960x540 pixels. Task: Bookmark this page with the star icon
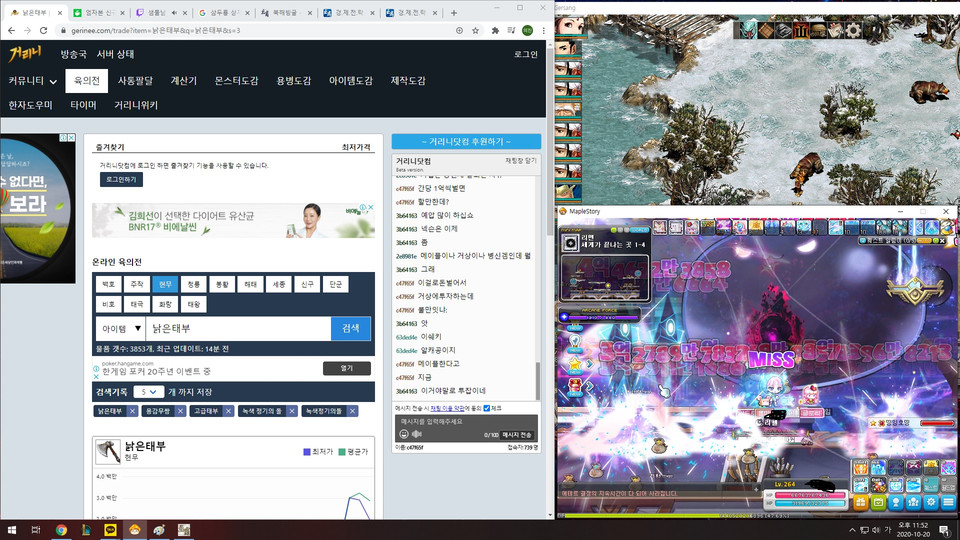(476, 31)
